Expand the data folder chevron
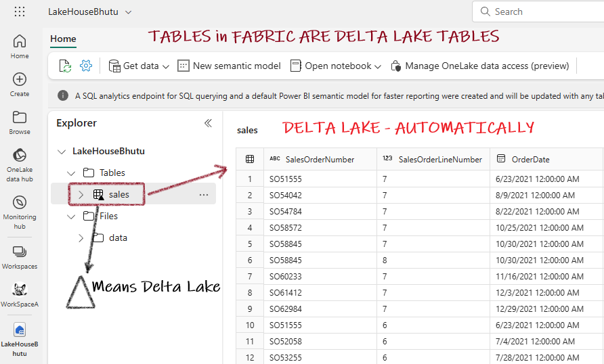Viewport: 604px width, 364px height. click(x=81, y=238)
